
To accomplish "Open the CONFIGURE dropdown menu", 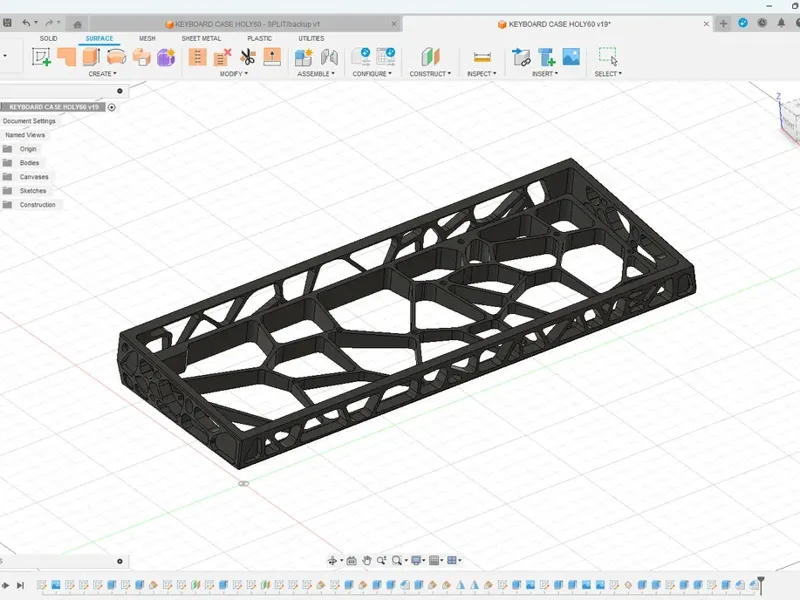I will pos(372,74).
